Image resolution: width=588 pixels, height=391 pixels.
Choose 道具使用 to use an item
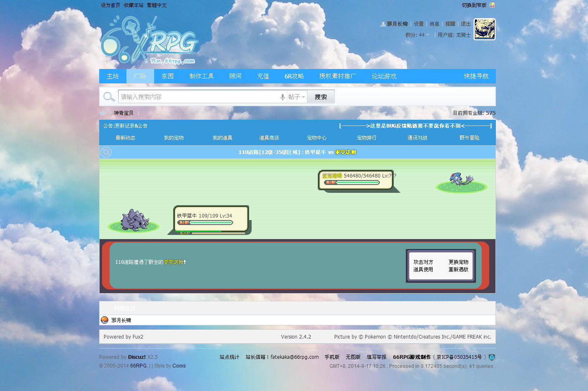coord(423,270)
